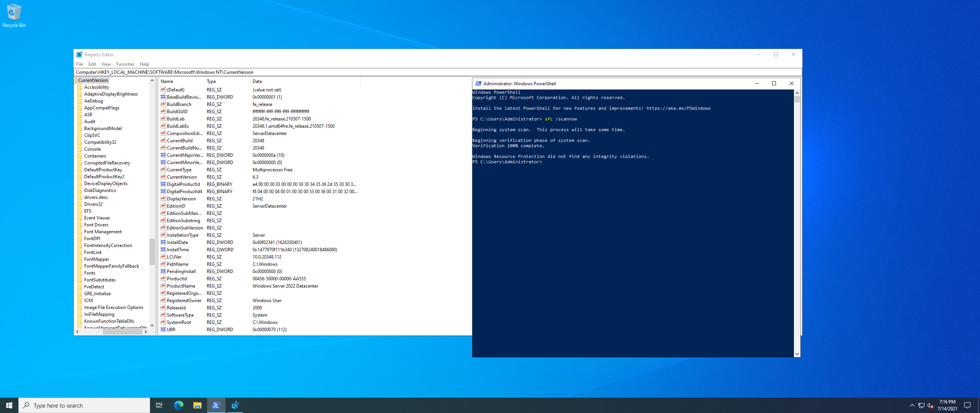The width and height of the screenshot is (980, 413).
Task: Click the ICM folder icon in tree
Action: [x=80, y=301]
